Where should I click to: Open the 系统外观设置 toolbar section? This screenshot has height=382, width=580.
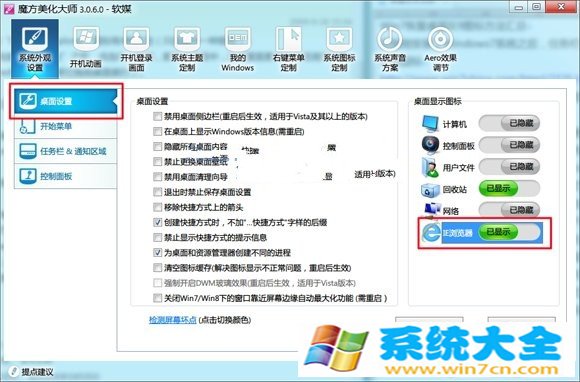coord(35,48)
